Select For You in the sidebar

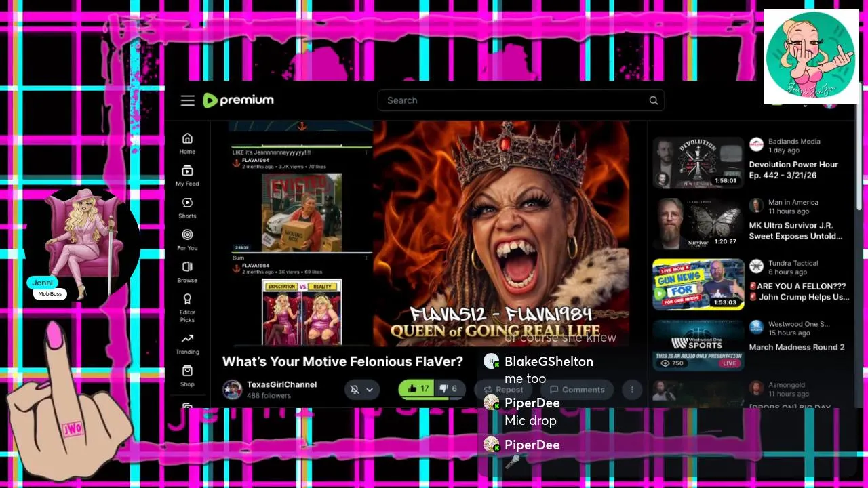point(187,240)
